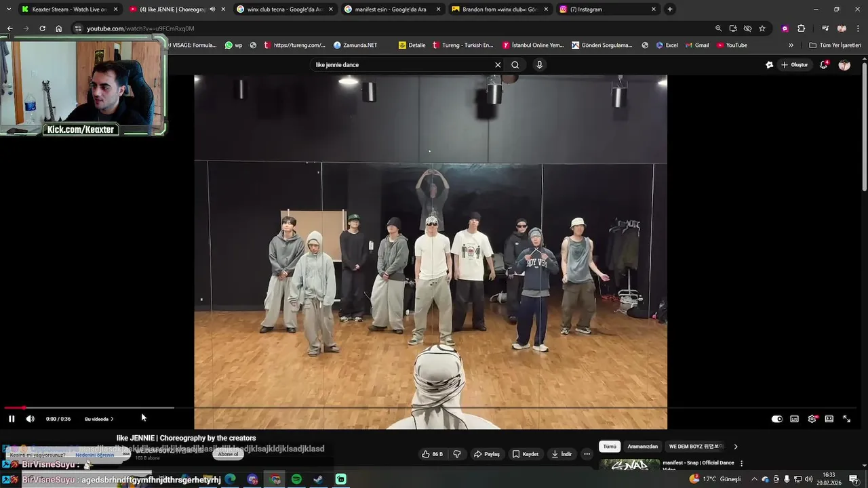This screenshot has height=488, width=868.
Task: Like the video with 86 B likes
Action: point(432,454)
